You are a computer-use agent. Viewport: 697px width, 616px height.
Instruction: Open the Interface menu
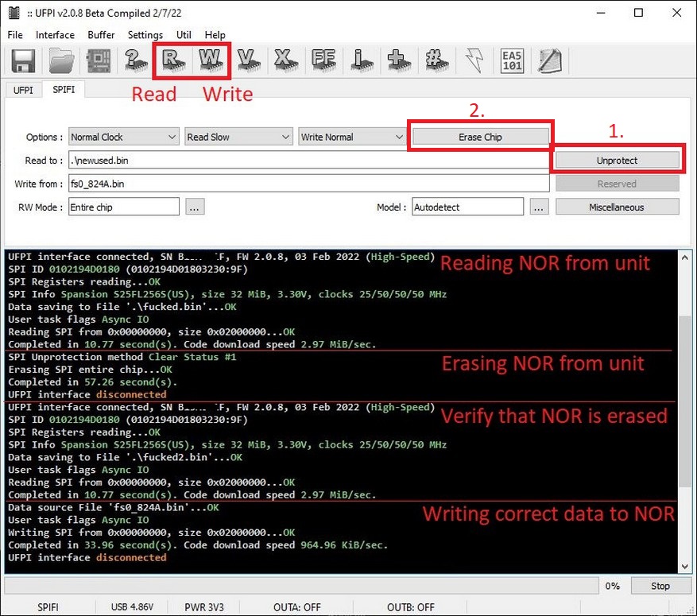(55, 35)
